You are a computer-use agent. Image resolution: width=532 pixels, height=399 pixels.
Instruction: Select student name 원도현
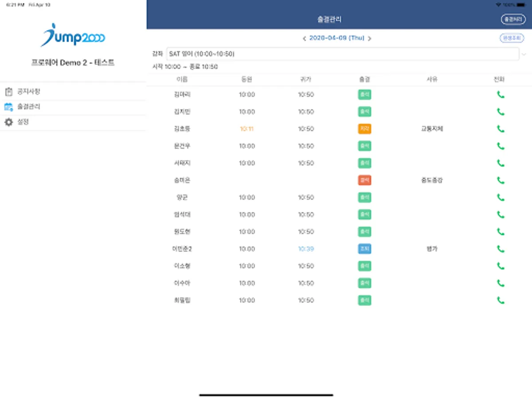pos(182,232)
